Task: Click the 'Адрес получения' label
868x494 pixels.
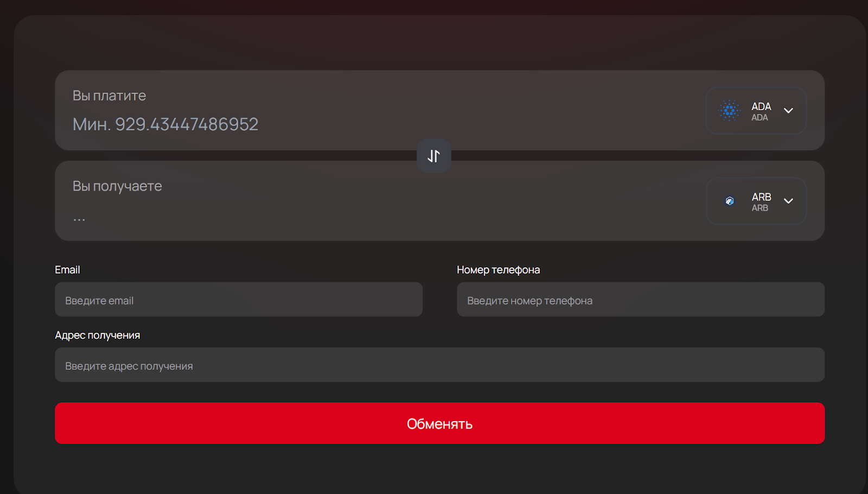Action: point(97,335)
